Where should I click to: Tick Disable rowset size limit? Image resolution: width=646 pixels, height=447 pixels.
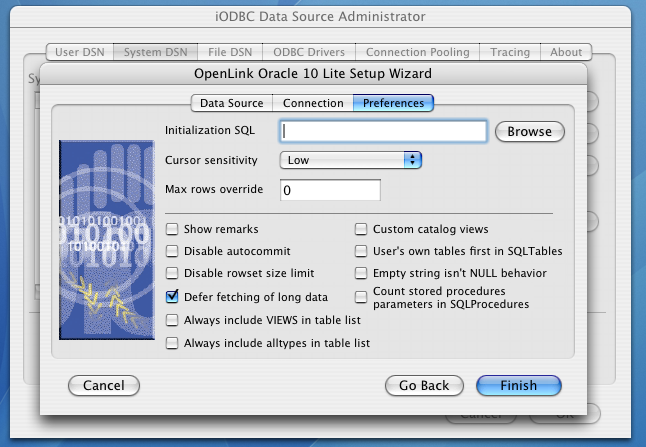pos(172,273)
